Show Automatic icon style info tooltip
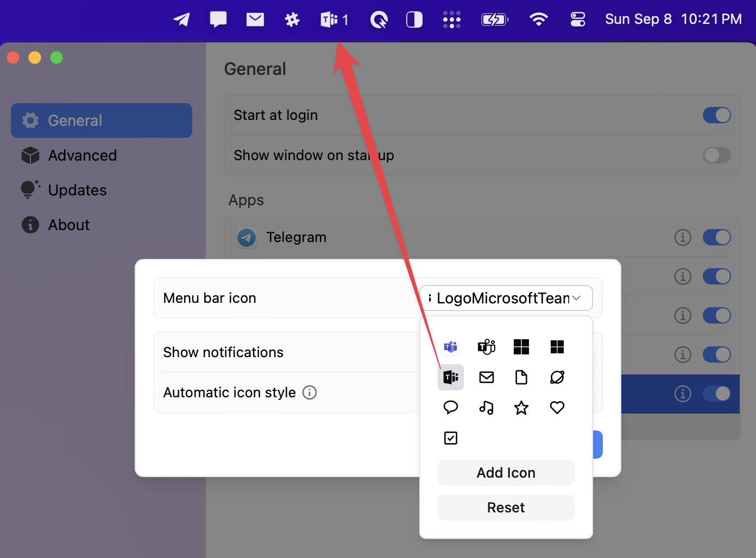This screenshot has width=756, height=558. click(310, 392)
